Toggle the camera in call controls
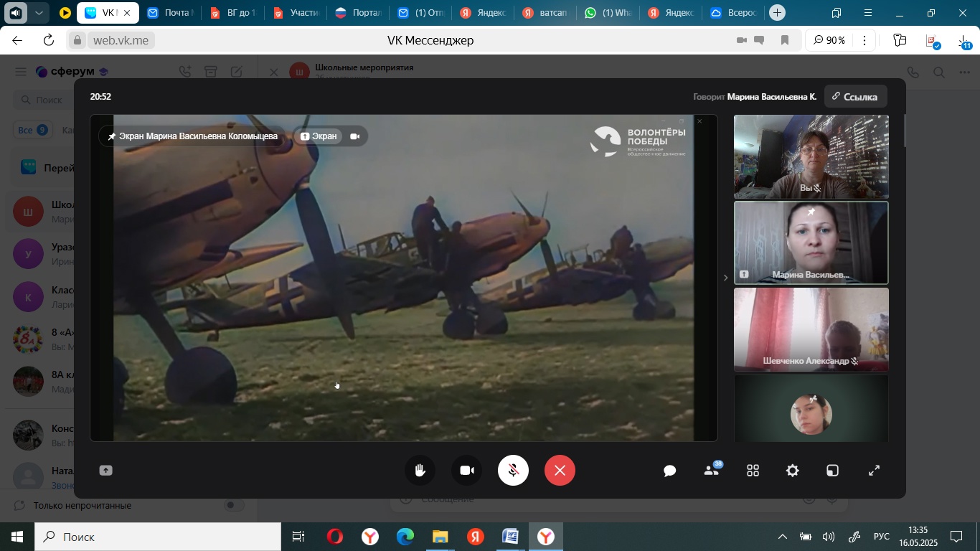 pos(467,471)
